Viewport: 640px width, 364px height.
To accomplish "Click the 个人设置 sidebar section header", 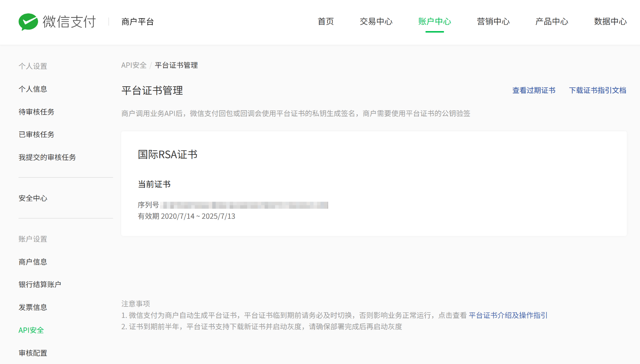I will pyautogui.click(x=33, y=66).
